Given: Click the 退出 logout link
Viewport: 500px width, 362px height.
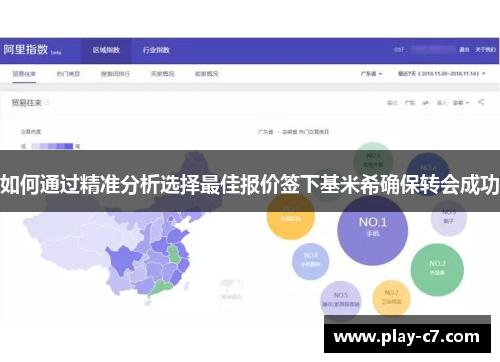Looking at the screenshot, I should click(x=464, y=50).
